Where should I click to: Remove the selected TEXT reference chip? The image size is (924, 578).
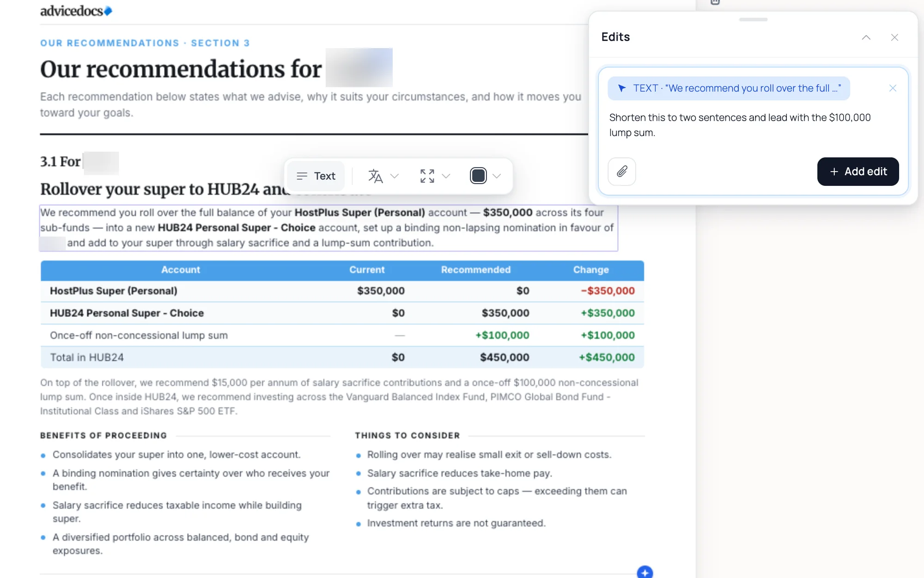893,88
